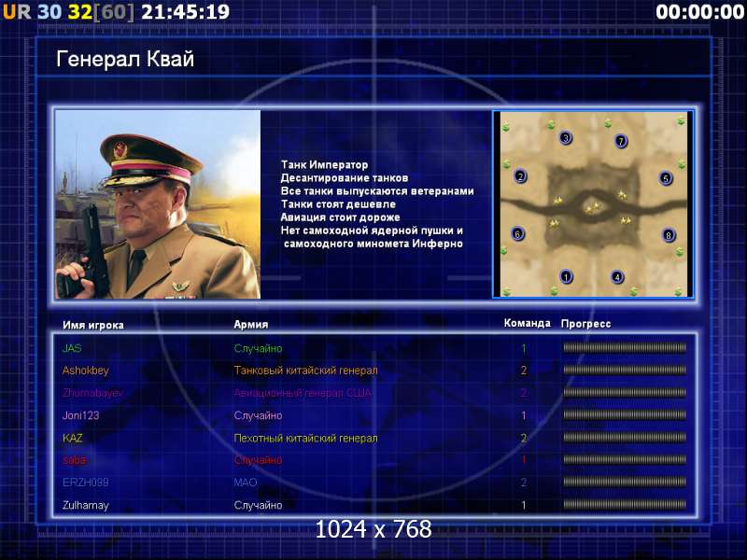Select start position 1 on the minimap
The width and height of the screenshot is (747, 560).
point(566,276)
